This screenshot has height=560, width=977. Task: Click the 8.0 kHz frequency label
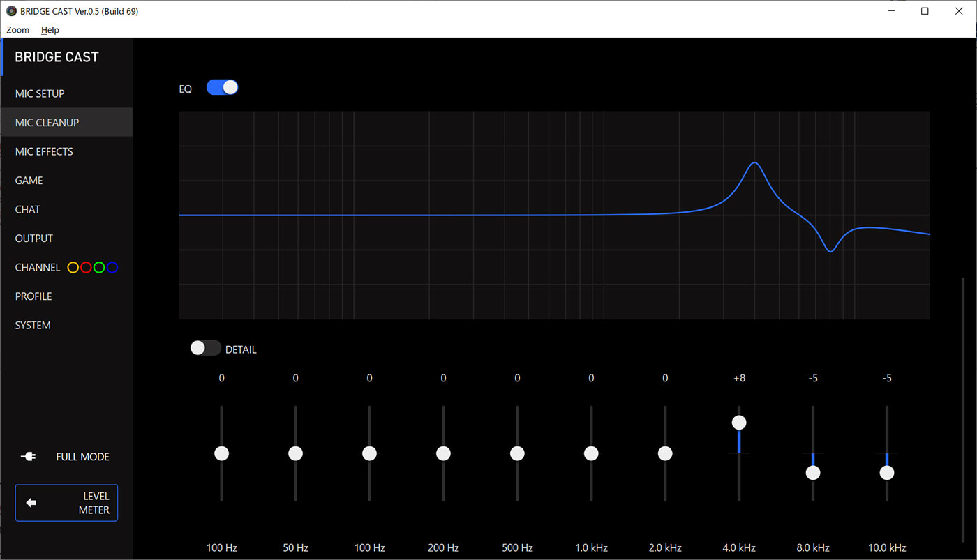click(x=813, y=547)
